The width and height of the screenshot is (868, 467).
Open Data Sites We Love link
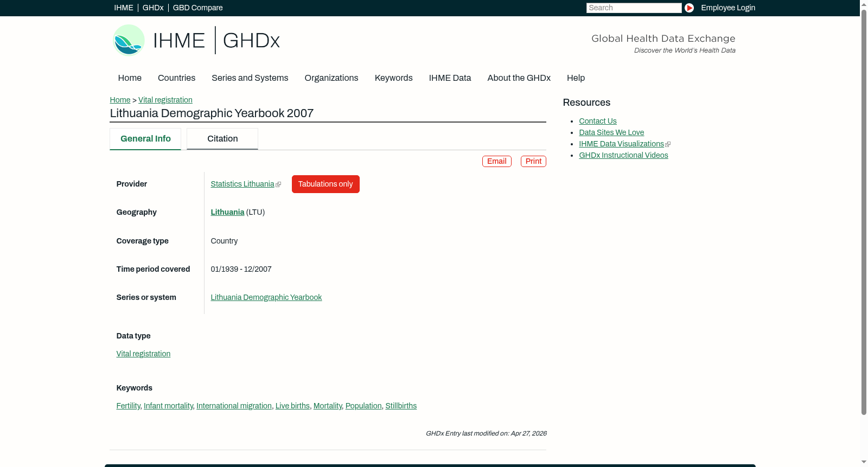[611, 132]
